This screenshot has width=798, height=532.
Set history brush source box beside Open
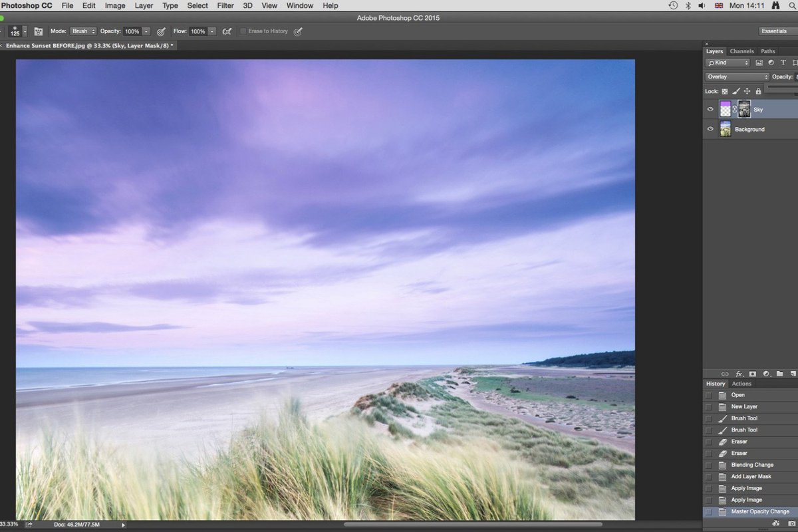pos(709,395)
